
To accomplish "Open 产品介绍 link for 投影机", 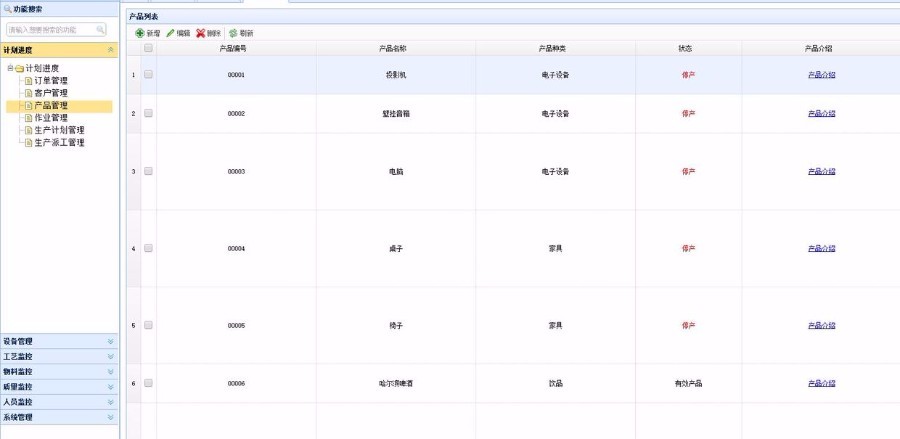I will pos(821,75).
